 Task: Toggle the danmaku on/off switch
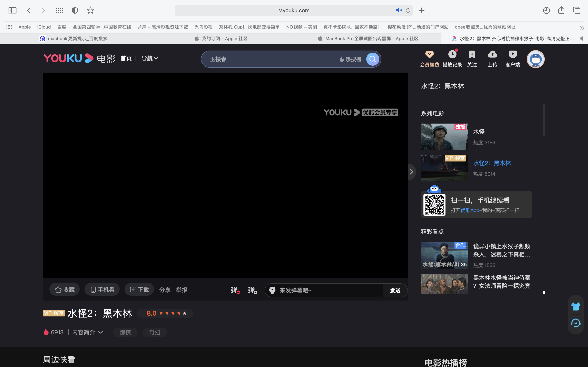click(235, 290)
